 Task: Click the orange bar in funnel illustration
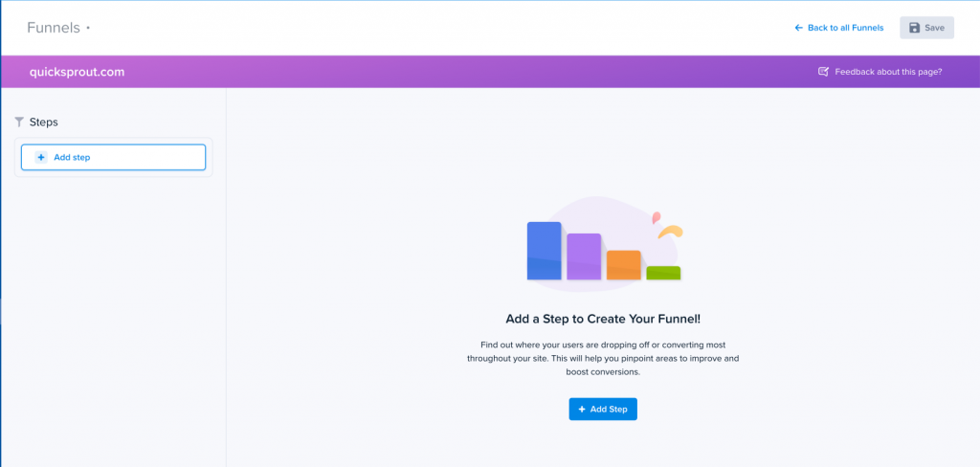623,265
